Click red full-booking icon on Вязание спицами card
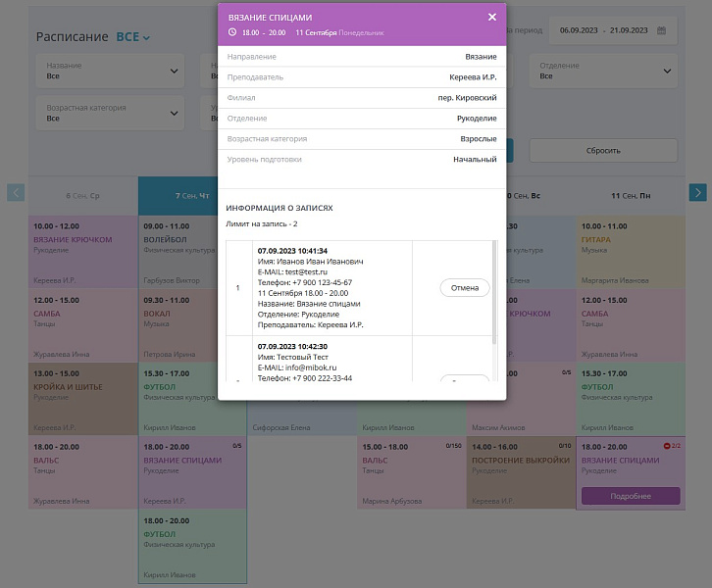This screenshot has height=588, width=712. [x=667, y=446]
